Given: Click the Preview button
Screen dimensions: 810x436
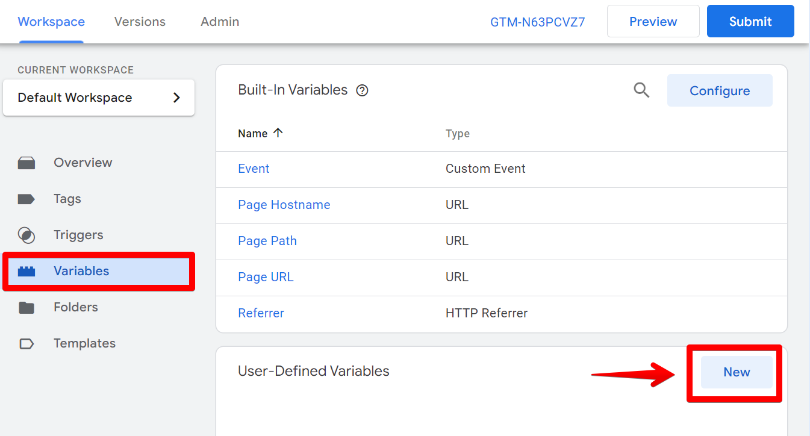Looking at the screenshot, I should pyautogui.click(x=653, y=21).
